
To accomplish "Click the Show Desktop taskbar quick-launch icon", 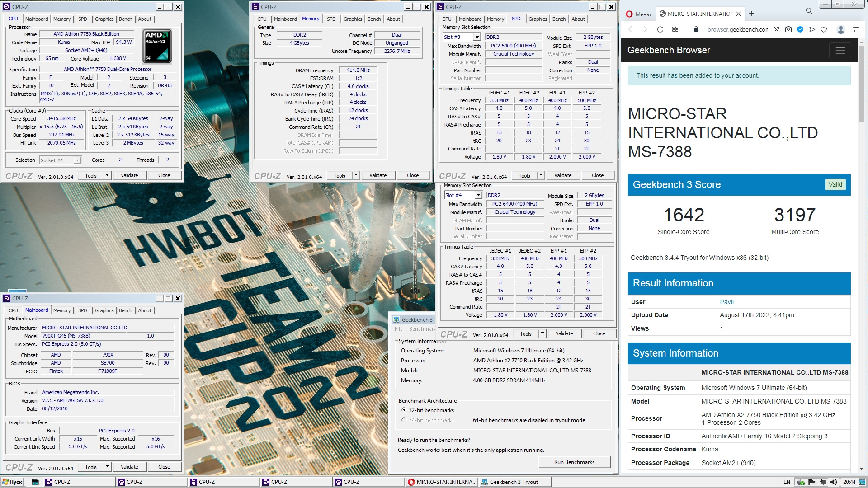I will pos(35,482).
